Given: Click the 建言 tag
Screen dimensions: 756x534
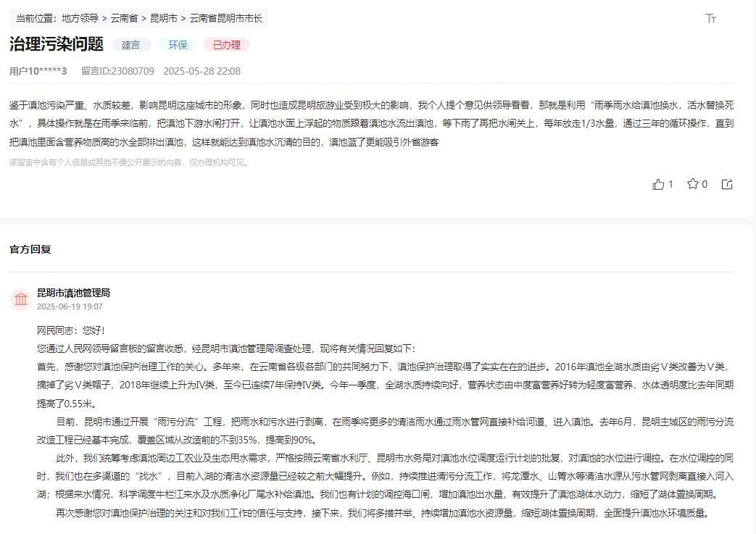Looking at the screenshot, I should click(x=131, y=44).
